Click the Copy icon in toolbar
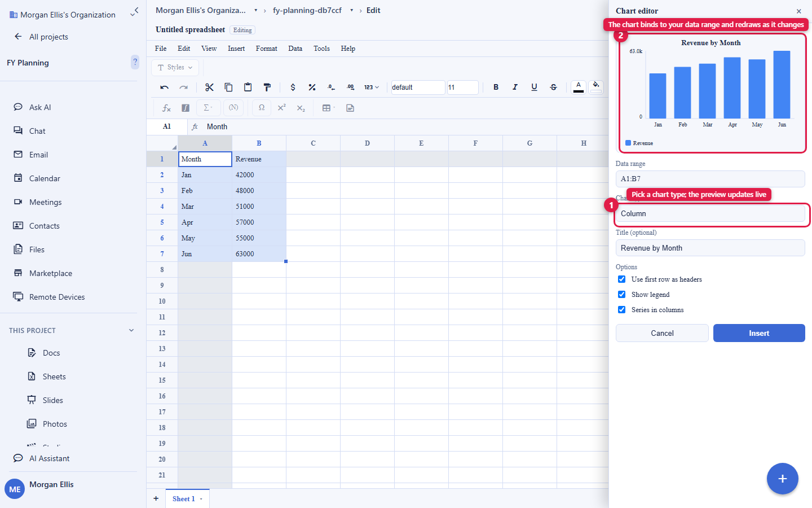This screenshot has height=508, width=812. 228,87
